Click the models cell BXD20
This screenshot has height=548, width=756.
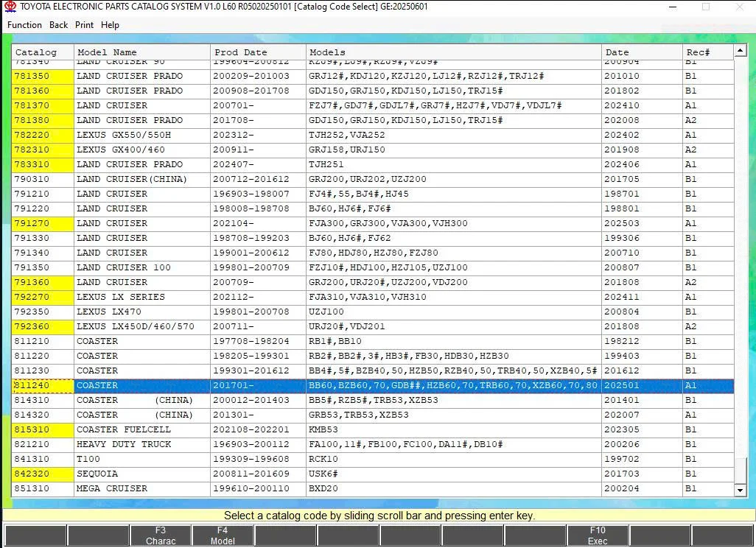pyautogui.click(x=454, y=489)
